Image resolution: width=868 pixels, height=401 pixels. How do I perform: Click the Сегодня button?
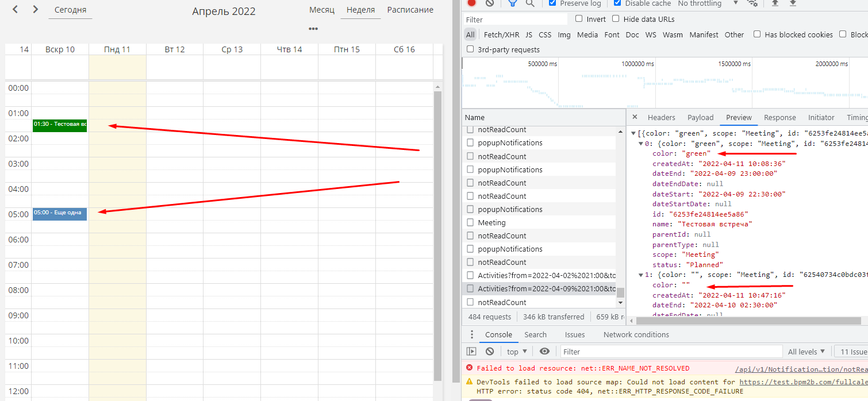(70, 10)
